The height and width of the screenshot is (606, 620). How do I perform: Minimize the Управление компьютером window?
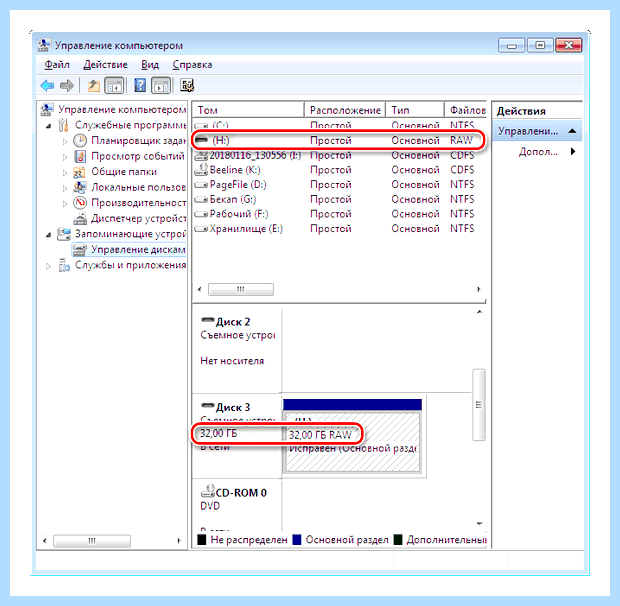tap(511, 46)
